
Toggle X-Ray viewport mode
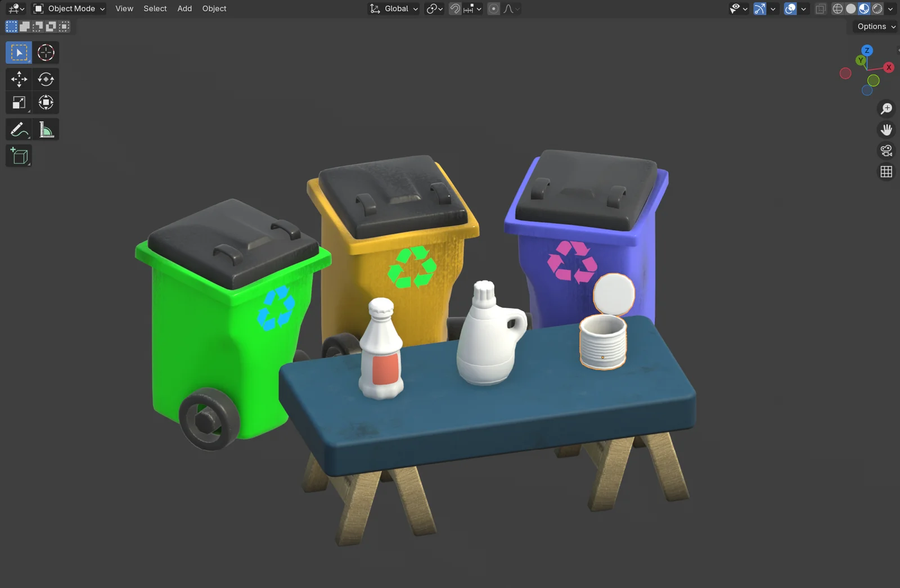[x=820, y=8]
